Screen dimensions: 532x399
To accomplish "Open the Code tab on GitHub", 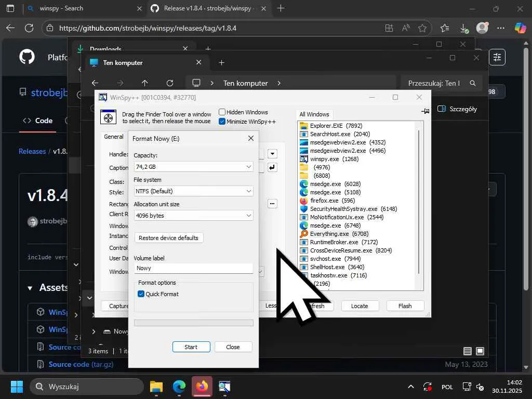I will click(x=37, y=121).
